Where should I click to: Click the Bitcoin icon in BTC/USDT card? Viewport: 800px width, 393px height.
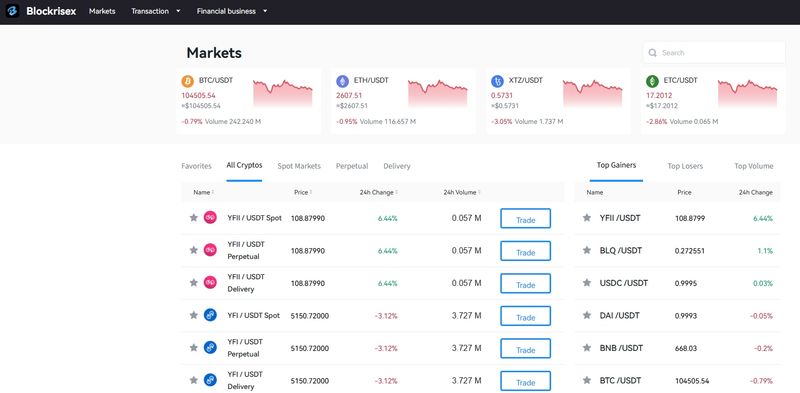[188, 81]
